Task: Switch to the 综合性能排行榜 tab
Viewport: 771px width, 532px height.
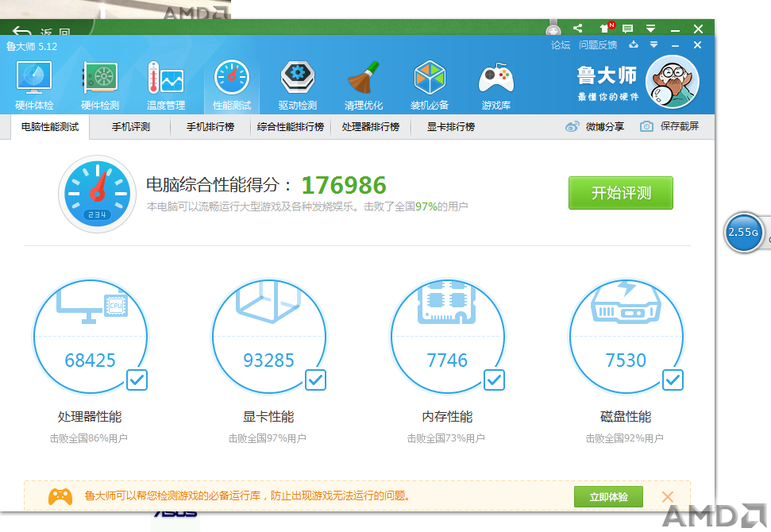Action: pos(290,127)
